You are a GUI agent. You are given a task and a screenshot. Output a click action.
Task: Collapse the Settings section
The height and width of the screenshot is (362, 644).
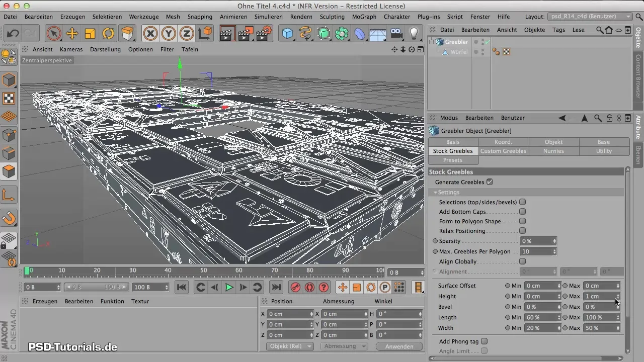tap(435, 193)
